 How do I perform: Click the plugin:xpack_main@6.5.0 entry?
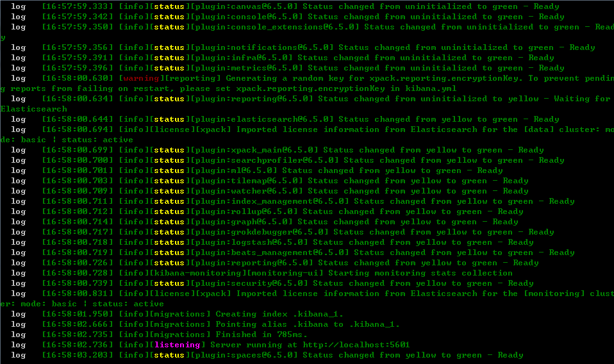click(x=254, y=150)
